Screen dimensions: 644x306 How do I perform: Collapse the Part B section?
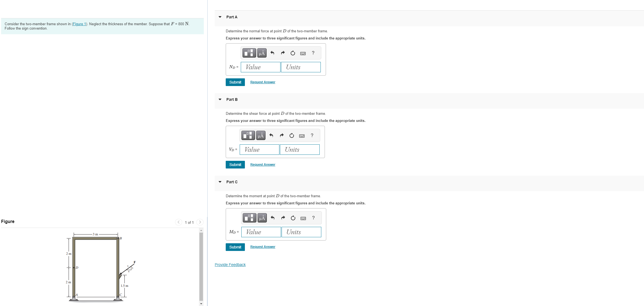[220, 99]
